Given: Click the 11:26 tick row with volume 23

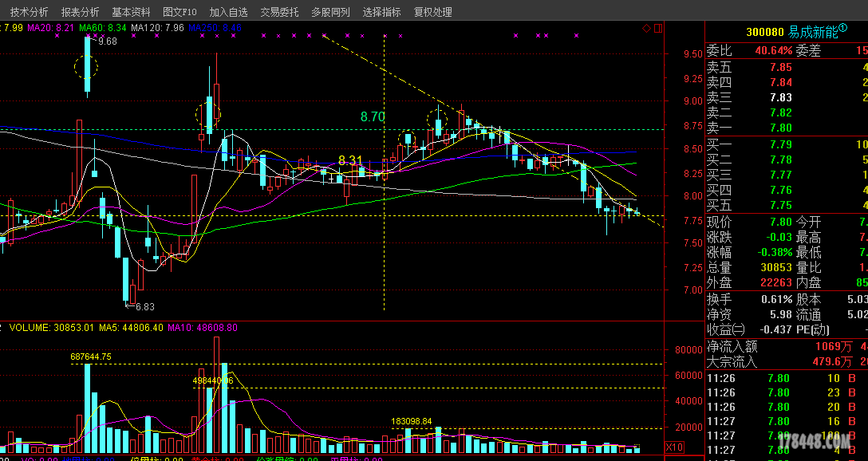Looking at the screenshot, I should point(787,393).
